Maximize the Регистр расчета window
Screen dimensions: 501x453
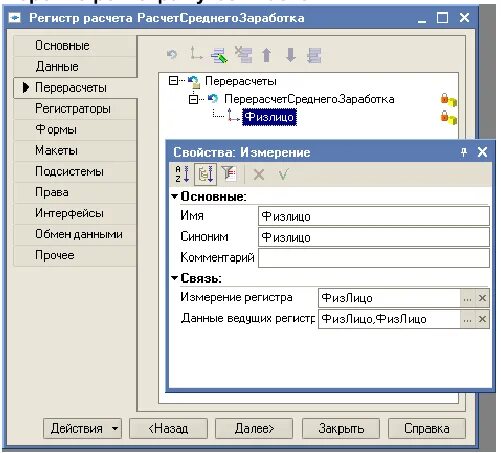pos(442,18)
